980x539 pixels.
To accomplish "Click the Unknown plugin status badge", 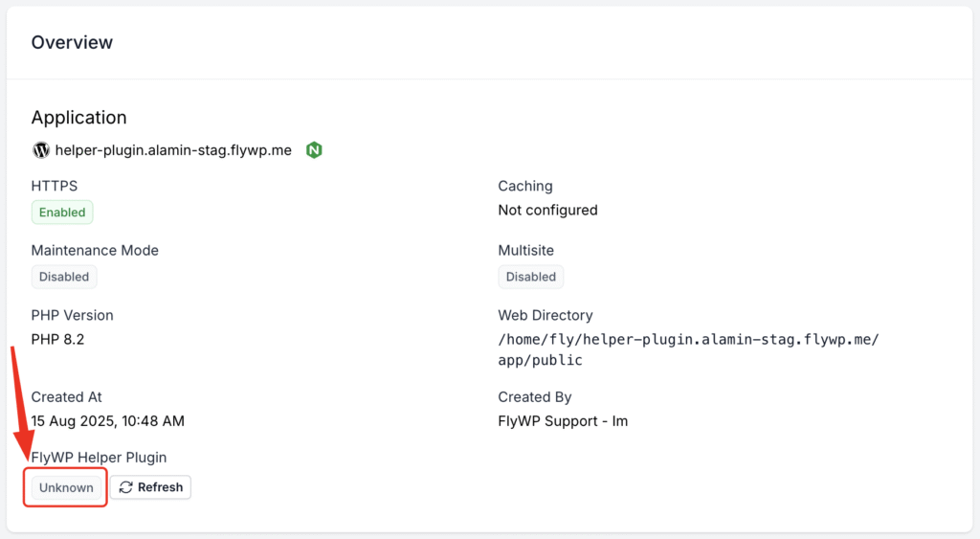I will coord(66,487).
